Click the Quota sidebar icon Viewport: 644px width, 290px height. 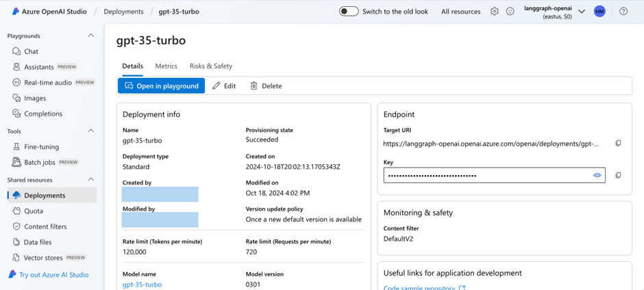[16, 211]
